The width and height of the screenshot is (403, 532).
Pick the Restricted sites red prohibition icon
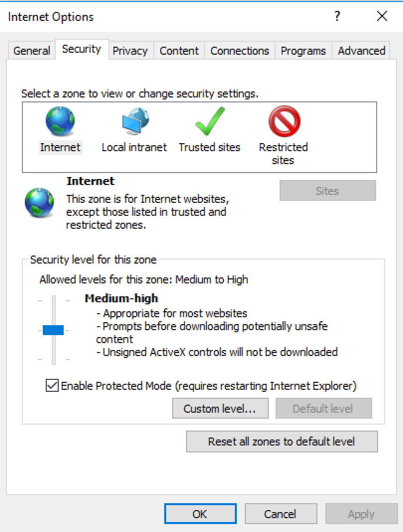tap(284, 122)
